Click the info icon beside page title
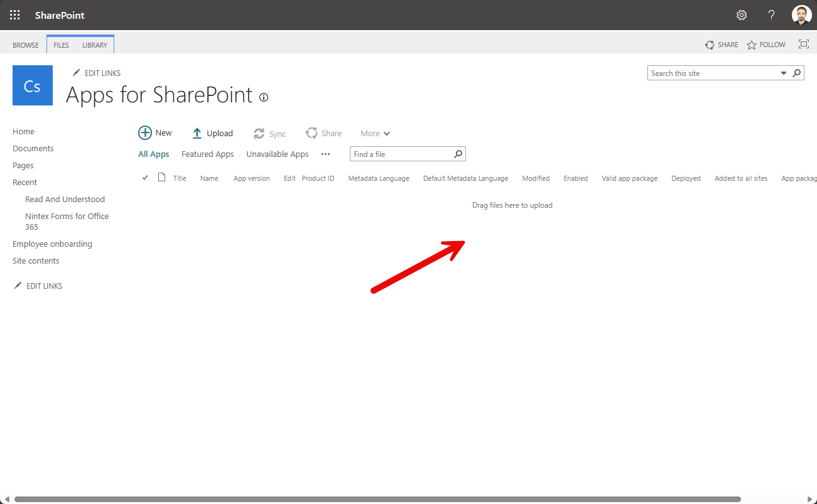Image resolution: width=817 pixels, height=504 pixels. 264,97
